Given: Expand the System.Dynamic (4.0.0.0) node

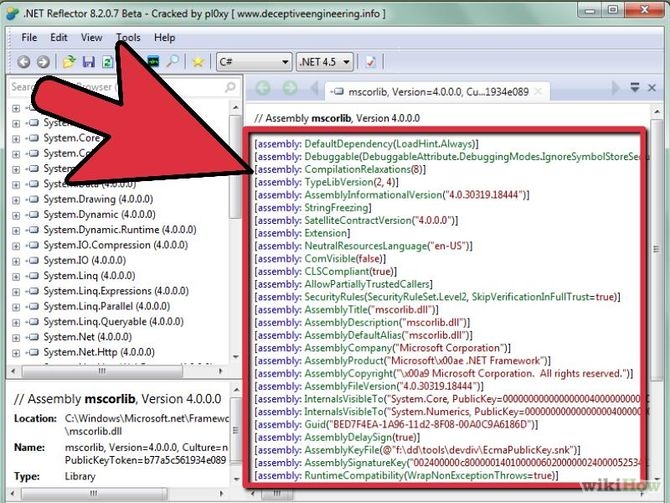Looking at the screenshot, I should pos(16,215).
